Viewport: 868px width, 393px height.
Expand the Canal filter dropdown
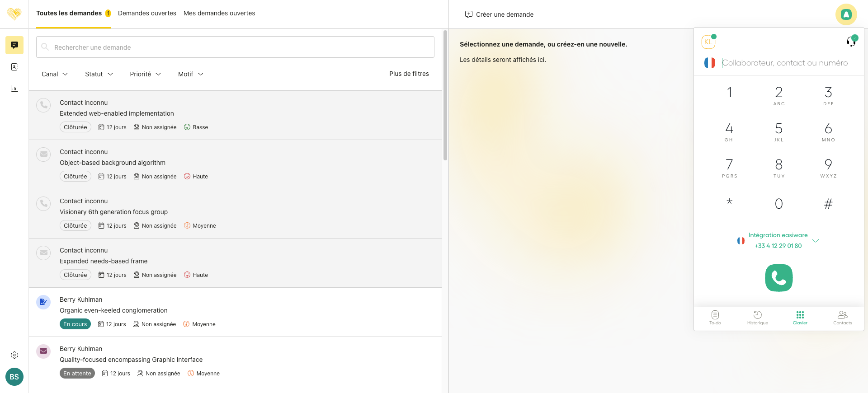[54, 74]
